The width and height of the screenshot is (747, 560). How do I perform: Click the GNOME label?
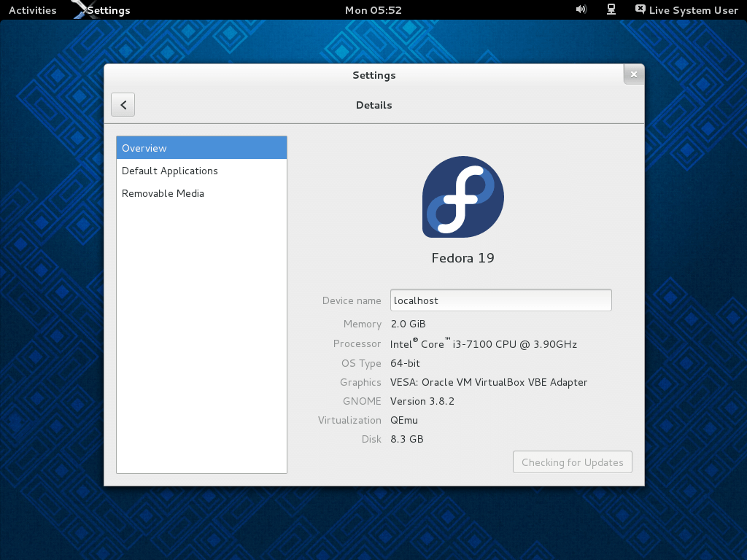tap(362, 401)
